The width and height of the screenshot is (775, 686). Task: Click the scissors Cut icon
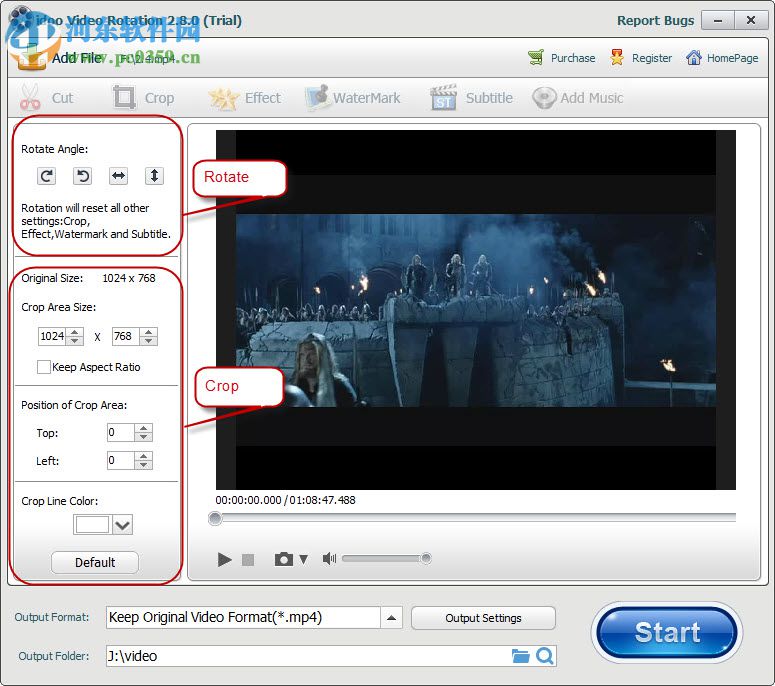point(30,97)
